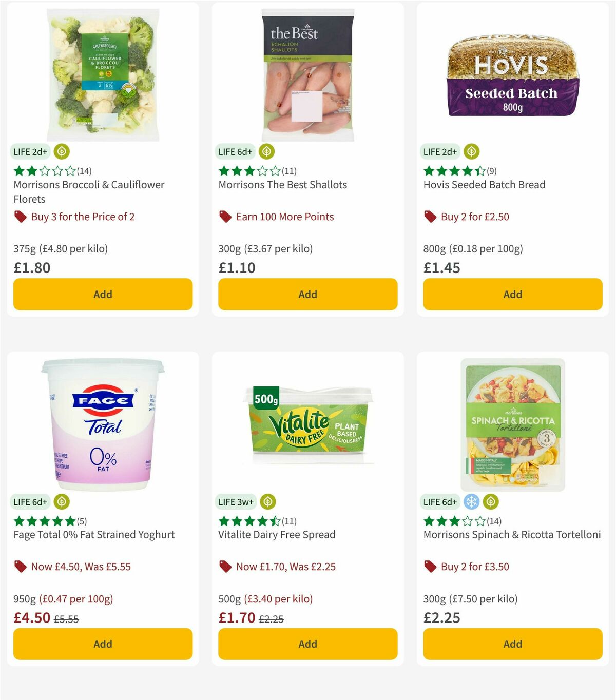Click the (11) review count on the Shallots

[290, 171]
